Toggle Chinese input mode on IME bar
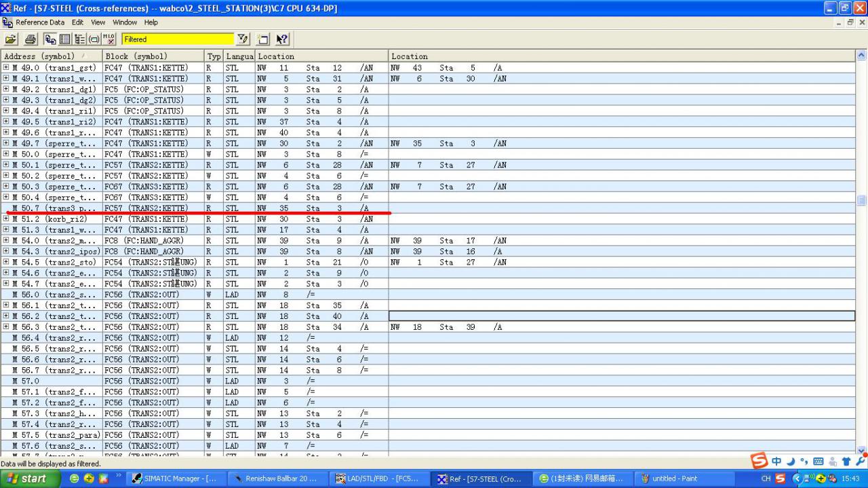Viewport: 868px width, 488px height. [777, 462]
